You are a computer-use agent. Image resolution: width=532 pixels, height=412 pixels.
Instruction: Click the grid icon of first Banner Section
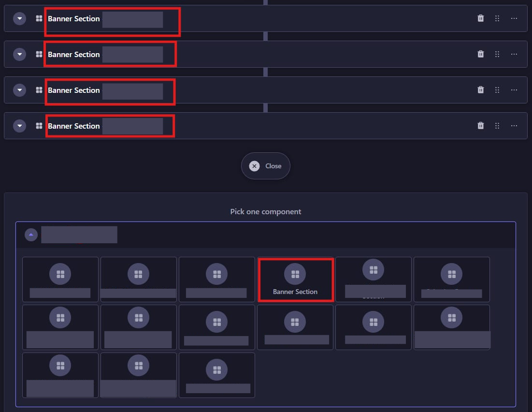tap(39, 18)
